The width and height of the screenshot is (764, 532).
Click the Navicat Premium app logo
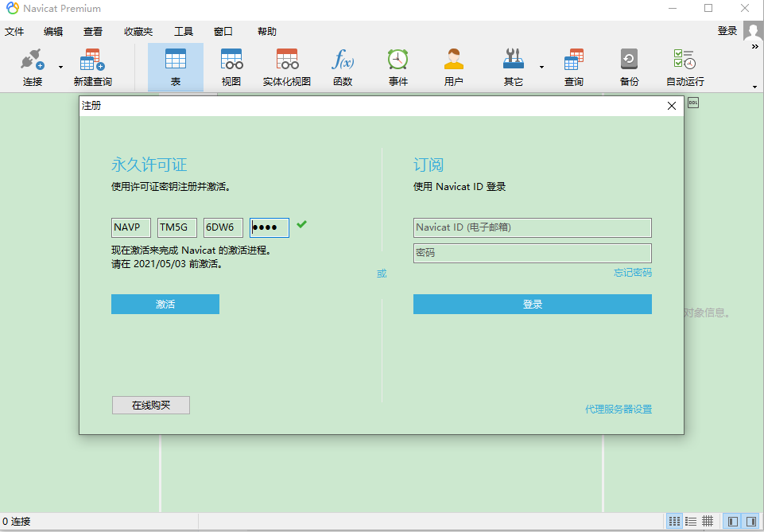[x=12, y=8]
